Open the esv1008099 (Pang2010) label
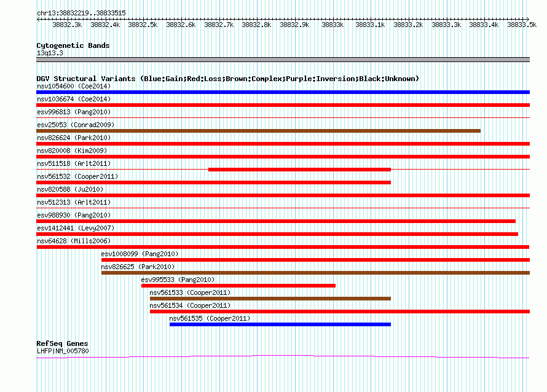 (140, 254)
